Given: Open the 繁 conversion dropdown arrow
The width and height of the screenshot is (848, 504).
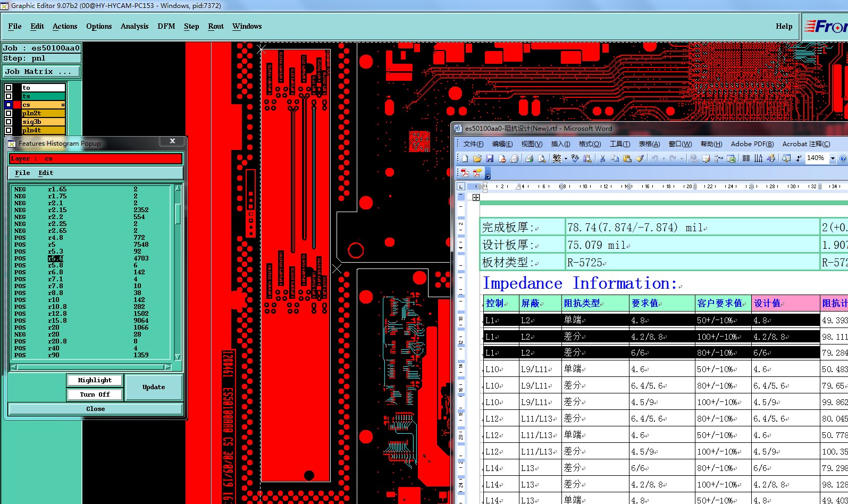Looking at the screenshot, I should (x=566, y=158).
